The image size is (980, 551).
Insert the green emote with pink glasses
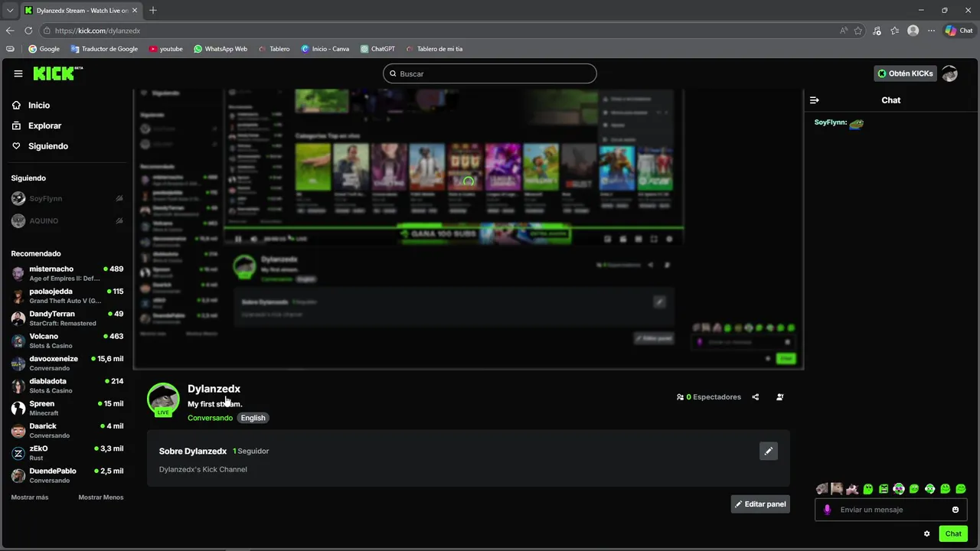pyautogui.click(x=899, y=489)
